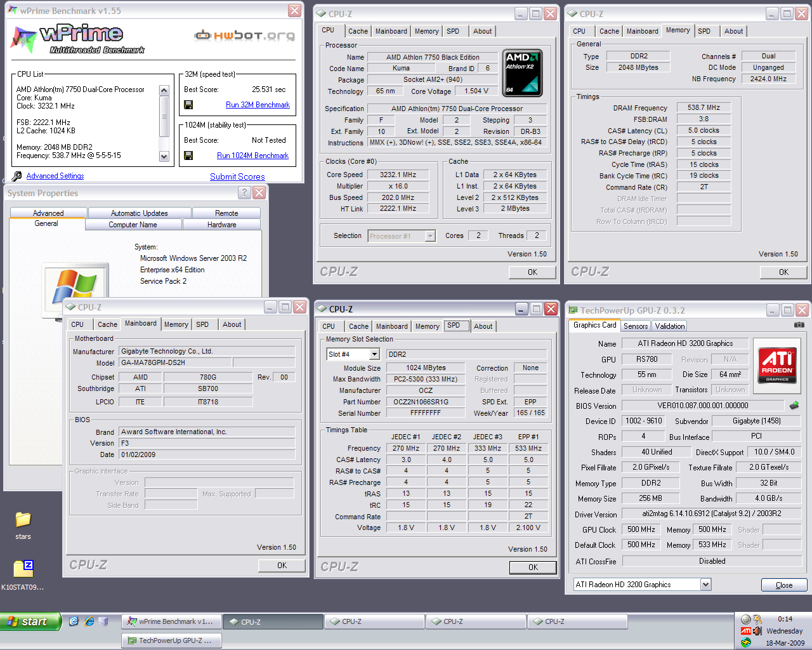Screen dimensions: 812x650
Task: Click the hwbot.org logo in wPrime
Action: coord(245,35)
